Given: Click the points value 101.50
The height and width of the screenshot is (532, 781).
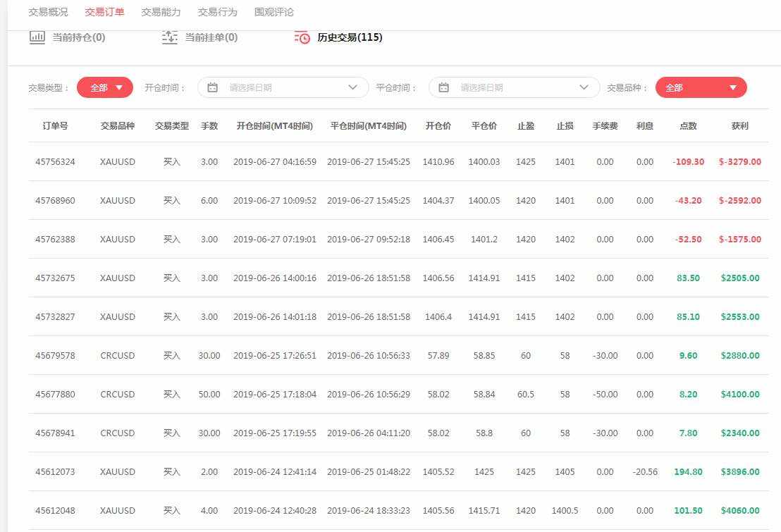Looking at the screenshot, I should coord(689,511).
